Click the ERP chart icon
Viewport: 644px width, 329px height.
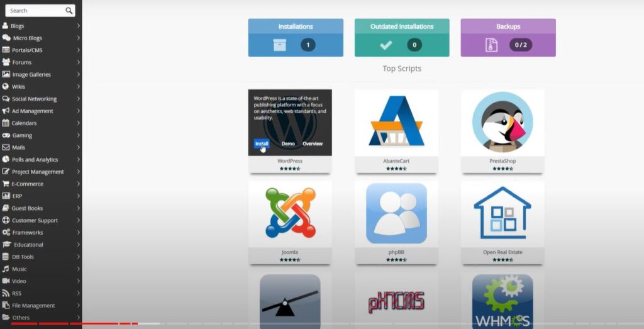pyautogui.click(x=6, y=196)
